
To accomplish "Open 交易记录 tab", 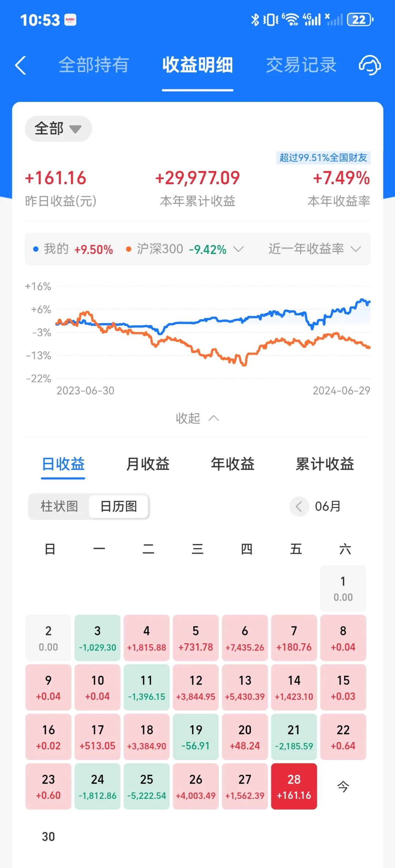I will pos(301,65).
